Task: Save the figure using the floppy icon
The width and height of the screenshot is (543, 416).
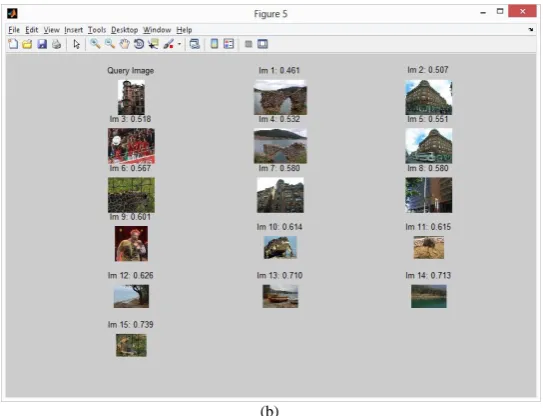Action: 42,44
